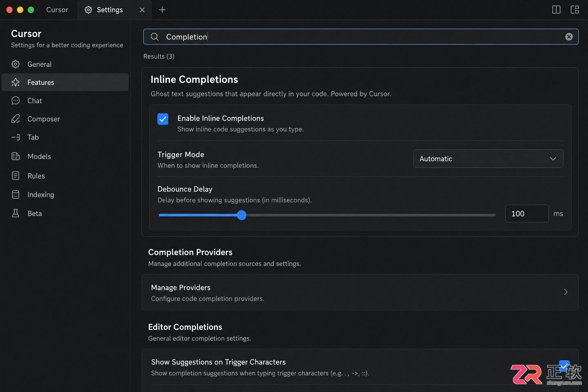Click the search magnifier icon

click(x=155, y=37)
